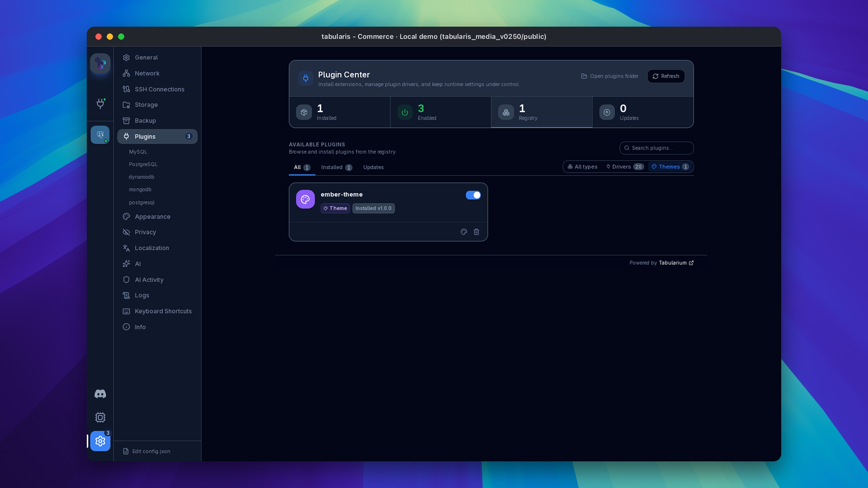868x488 pixels.
Task: Click the Installed v1.0.0 badge
Action: 373,208
